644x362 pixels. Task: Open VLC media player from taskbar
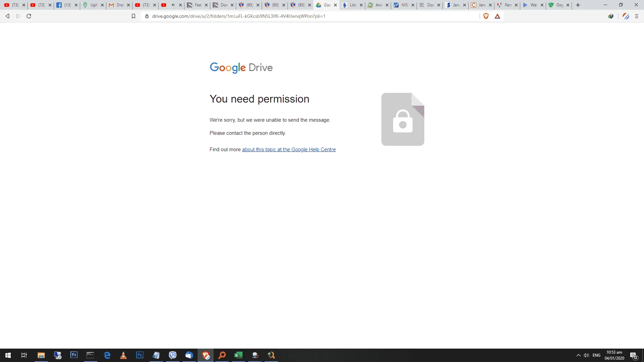[x=123, y=355]
